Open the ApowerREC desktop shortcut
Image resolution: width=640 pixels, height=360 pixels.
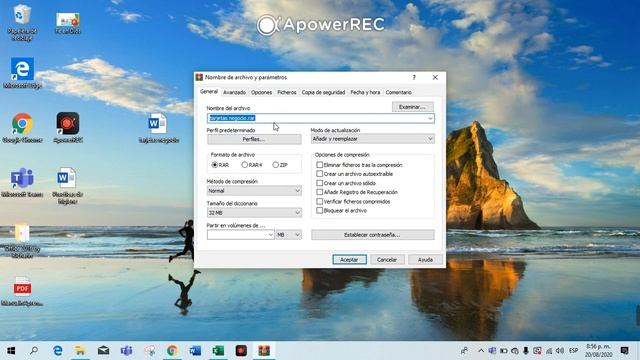(x=68, y=127)
